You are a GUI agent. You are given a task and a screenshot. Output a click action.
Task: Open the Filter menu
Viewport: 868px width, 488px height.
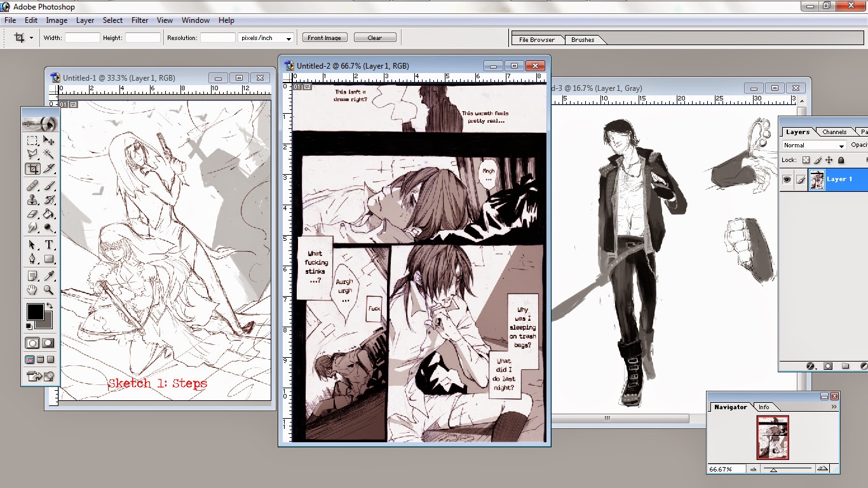[140, 20]
